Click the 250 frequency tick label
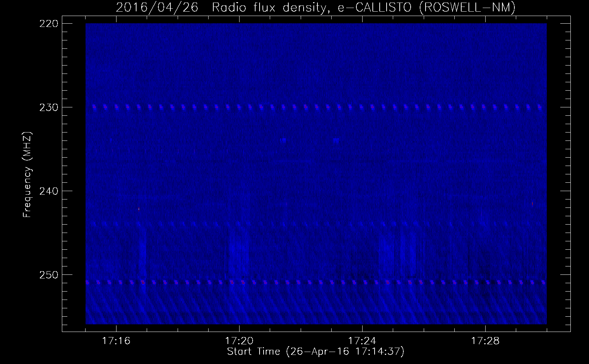The height and width of the screenshot is (364, 589). coord(48,275)
